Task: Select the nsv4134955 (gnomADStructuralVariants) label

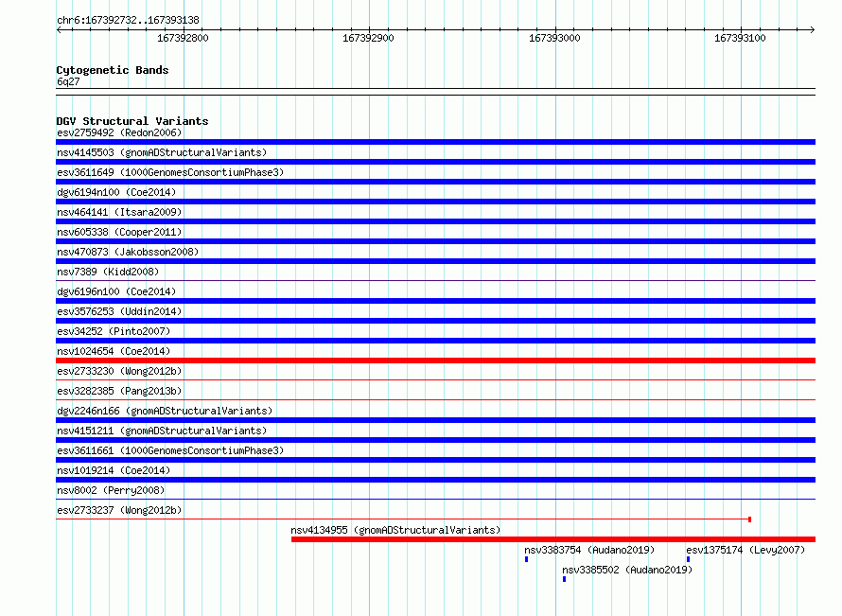Action: (x=395, y=530)
